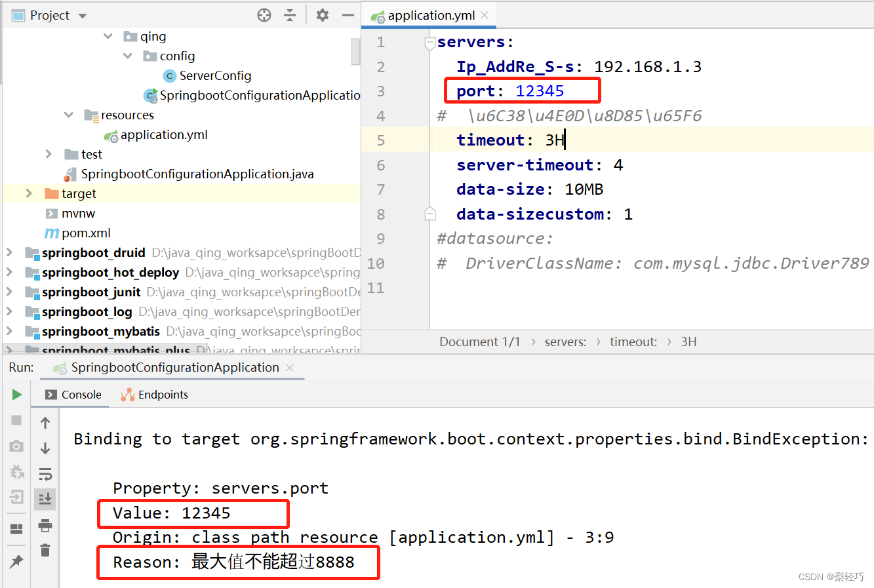874x588 pixels.
Task: Pin the Run tool window tab
Action: [18, 559]
